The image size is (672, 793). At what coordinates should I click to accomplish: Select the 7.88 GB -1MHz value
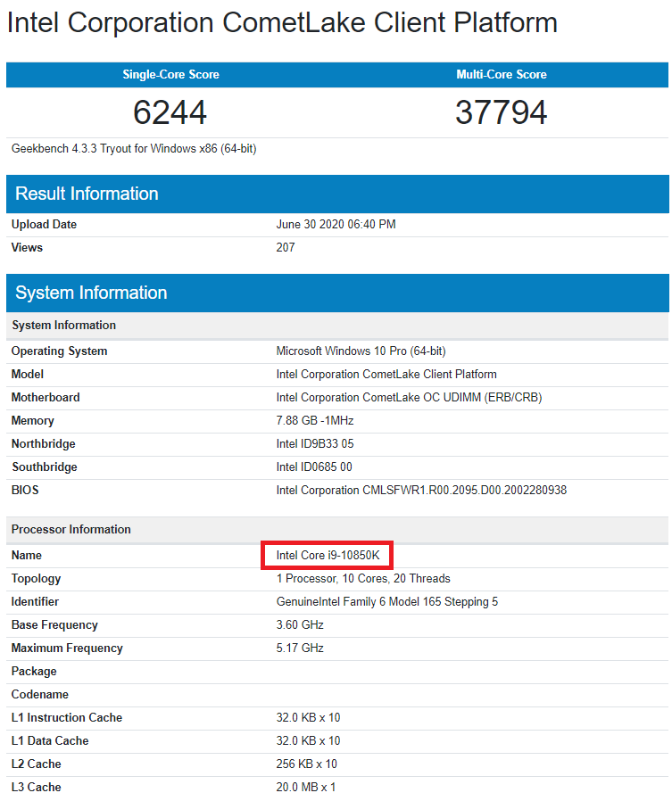pyautogui.click(x=315, y=421)
